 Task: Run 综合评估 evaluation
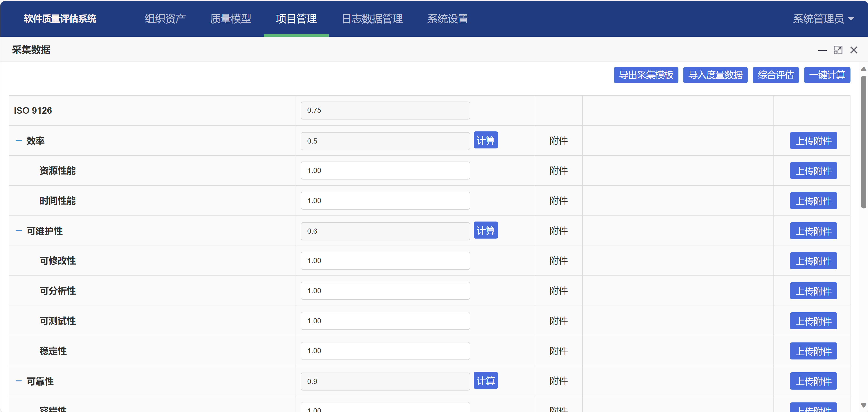tap(775, 75)
